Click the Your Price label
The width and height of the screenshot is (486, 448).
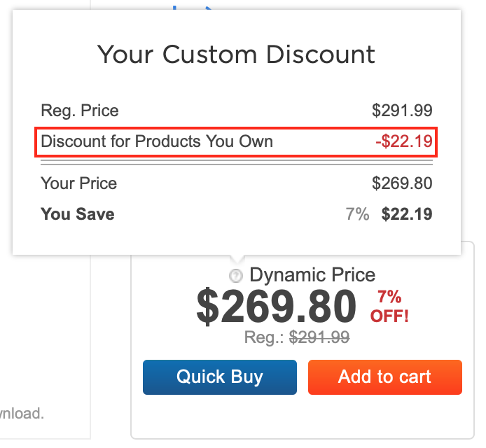[x=79, y=183]
